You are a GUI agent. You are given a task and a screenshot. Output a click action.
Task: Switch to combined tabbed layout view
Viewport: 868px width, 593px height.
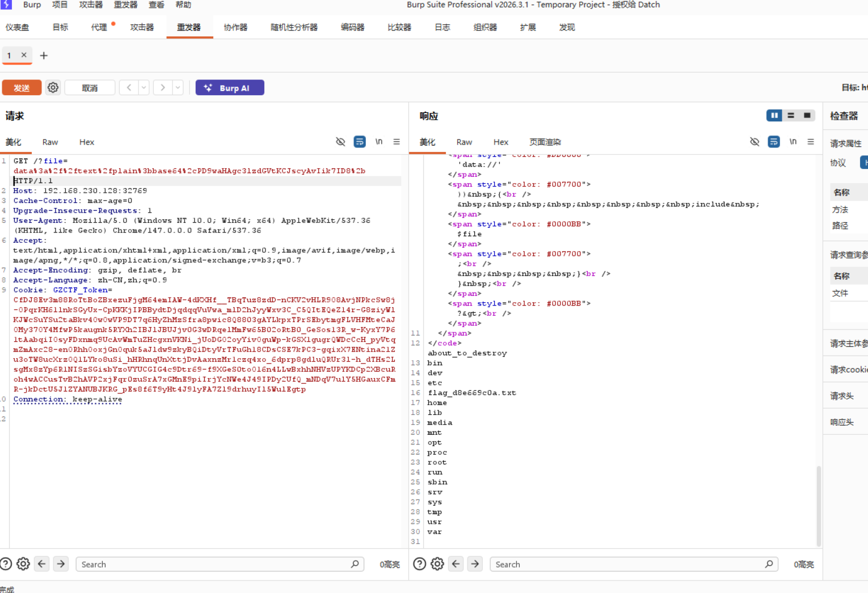point(807,116)
